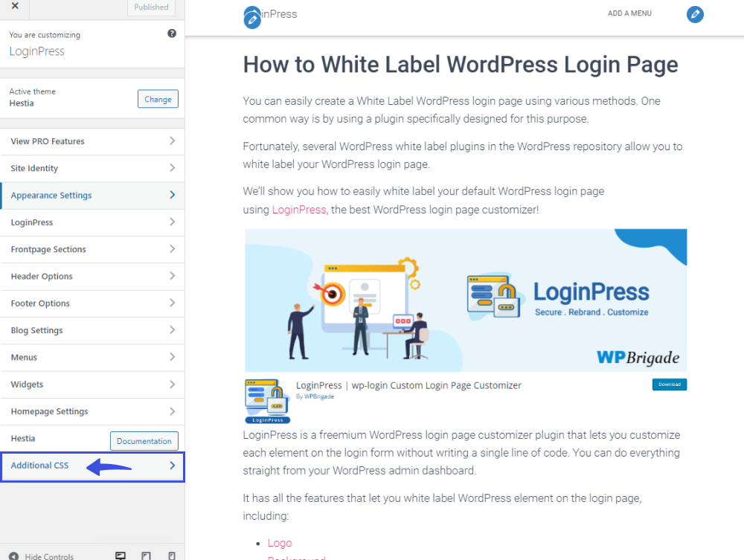Follow the Logo list link

click(280, 543)
